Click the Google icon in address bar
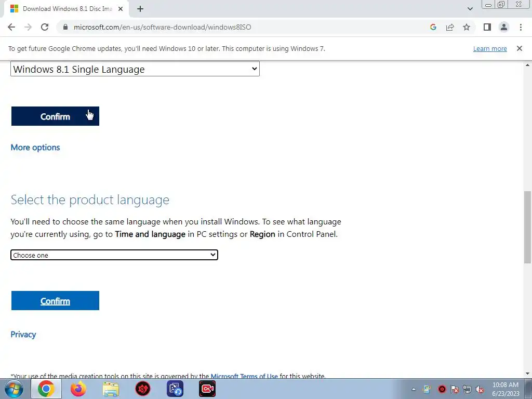This screenshot has width=532, height=399. tap(433, 27)
